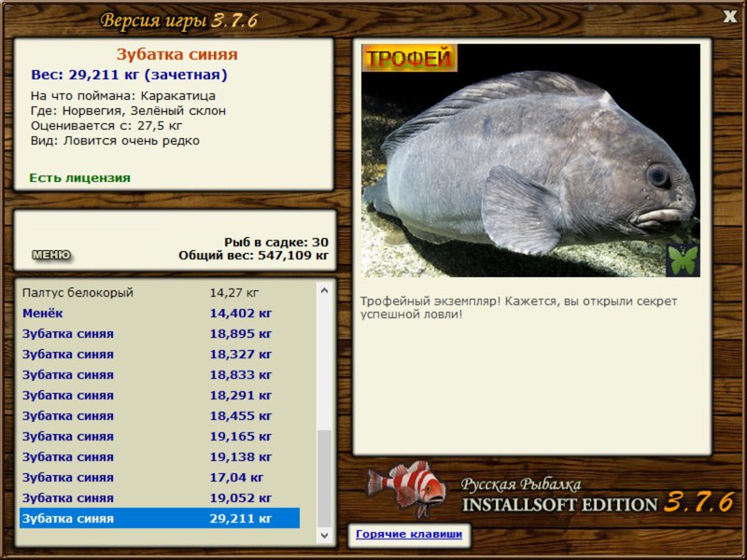Click the ТРОФЕЙ badge on the photo

pos(409,58)
